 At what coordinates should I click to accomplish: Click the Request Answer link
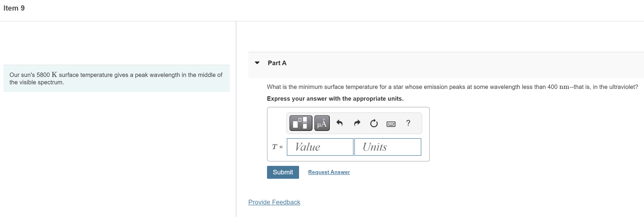[329, 172]
